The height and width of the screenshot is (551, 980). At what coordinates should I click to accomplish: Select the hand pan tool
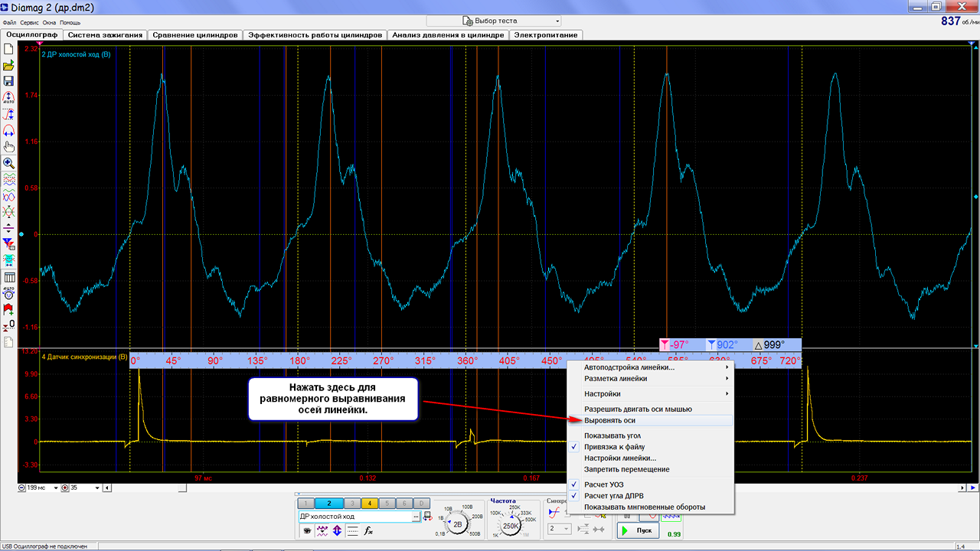tap(8, 147)
